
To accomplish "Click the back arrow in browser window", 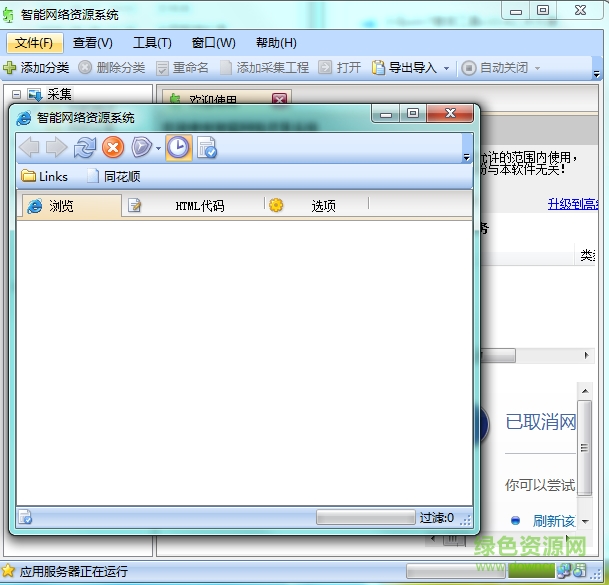I will click(29, 148).
